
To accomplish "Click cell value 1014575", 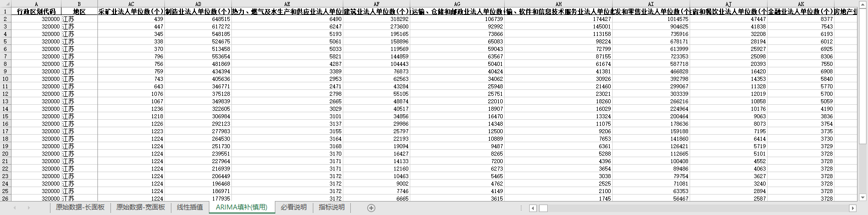I will (651, 19).
